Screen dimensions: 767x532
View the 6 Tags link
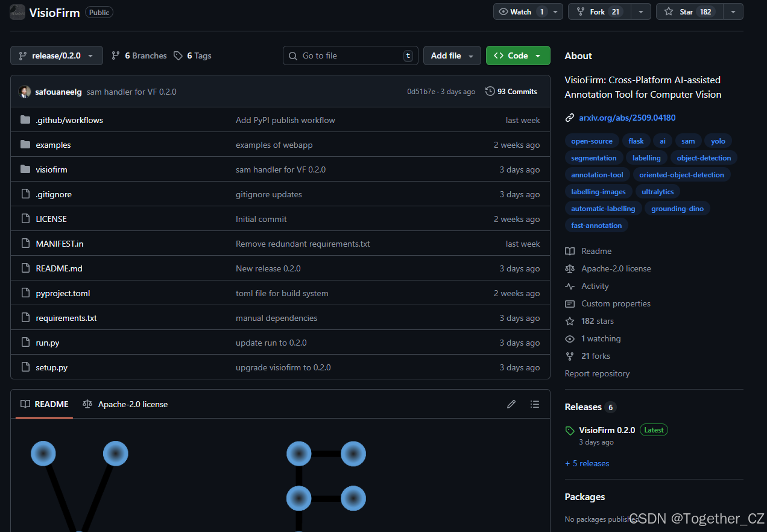(x=192, y=55)
